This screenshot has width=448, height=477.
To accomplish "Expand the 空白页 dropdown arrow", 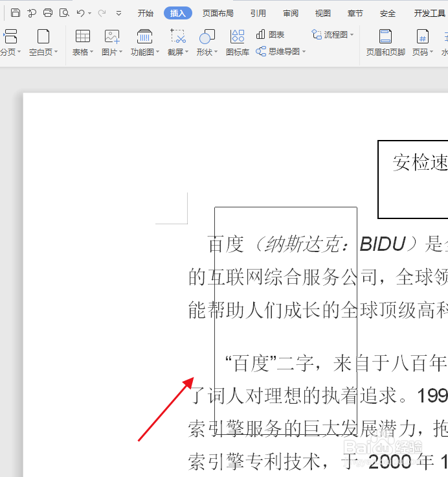I will pos(56,52).
